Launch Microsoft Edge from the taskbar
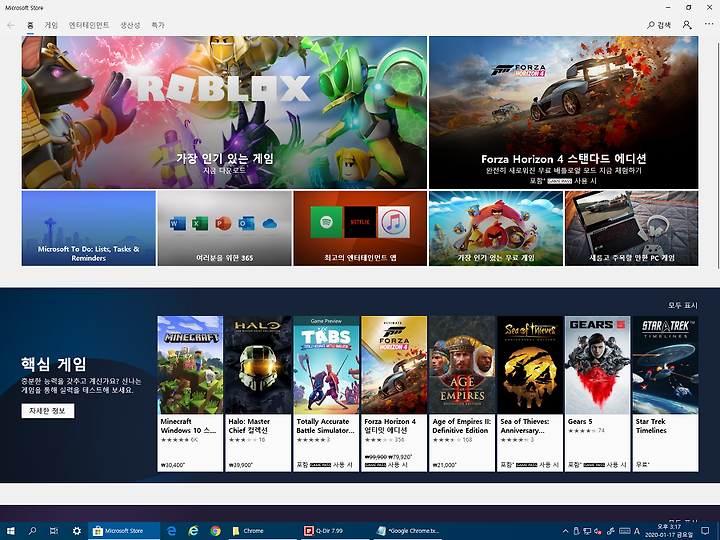Screen dimensions: 720x540 pyautogui.click(x=172, y=531)
